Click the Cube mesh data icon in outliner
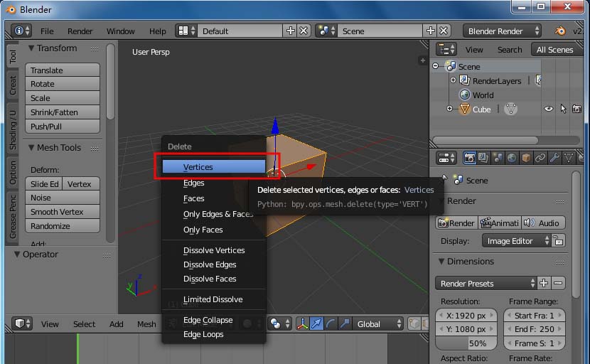Image resolution: width=590 pixels, height=364 pixels. coord(510,109)
